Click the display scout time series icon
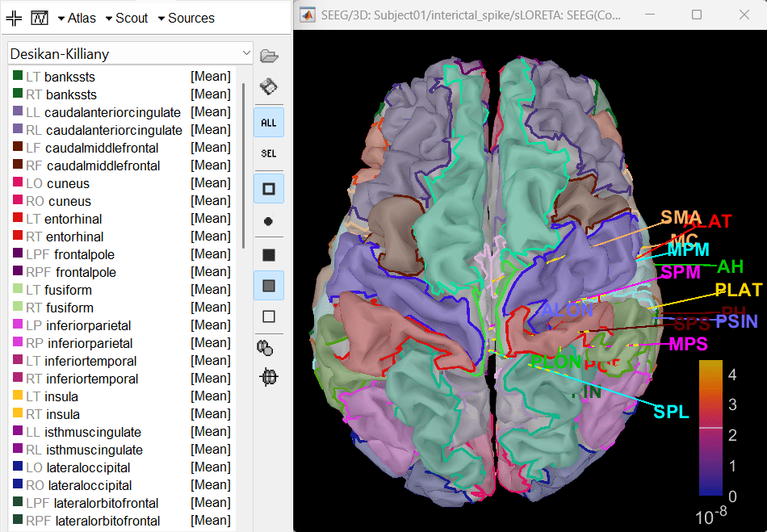Image resolution: width=767 pixels, height=532 pixels. coord(40,18)
